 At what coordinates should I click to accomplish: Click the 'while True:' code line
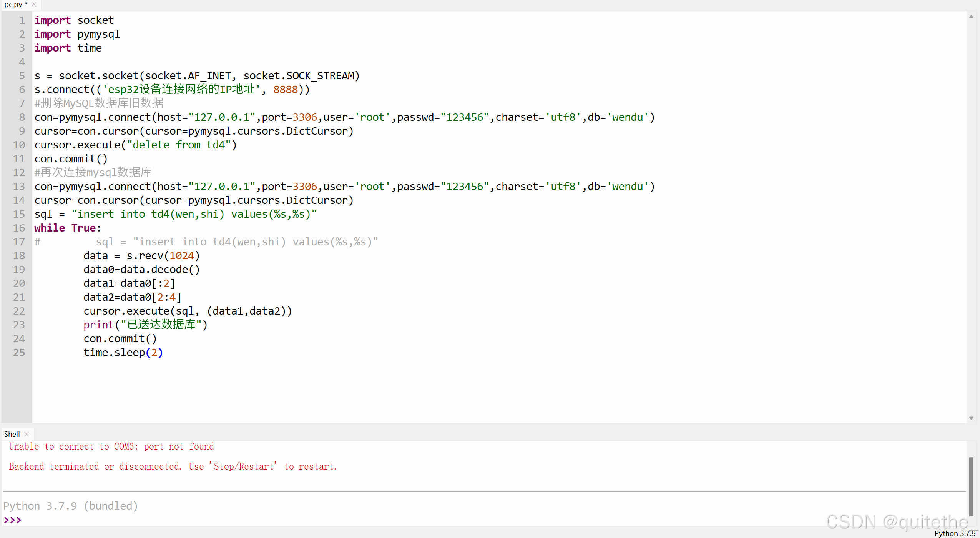[68, 228]
